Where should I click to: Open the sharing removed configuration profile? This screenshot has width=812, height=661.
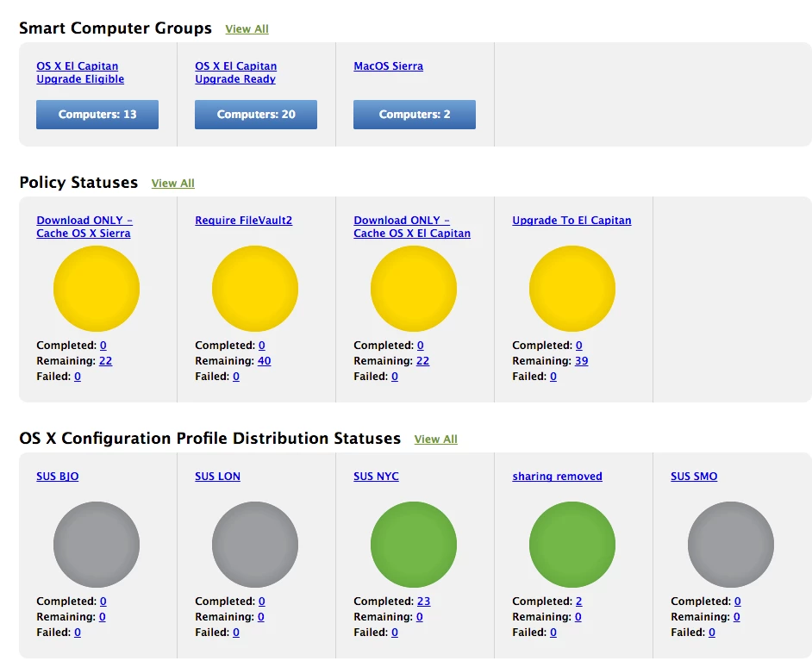557,477
